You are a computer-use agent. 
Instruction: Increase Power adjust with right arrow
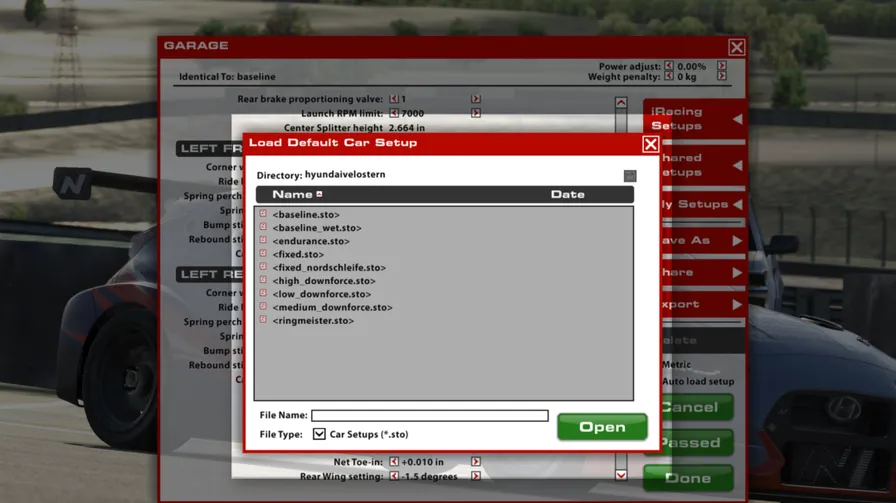coord(722,66)
